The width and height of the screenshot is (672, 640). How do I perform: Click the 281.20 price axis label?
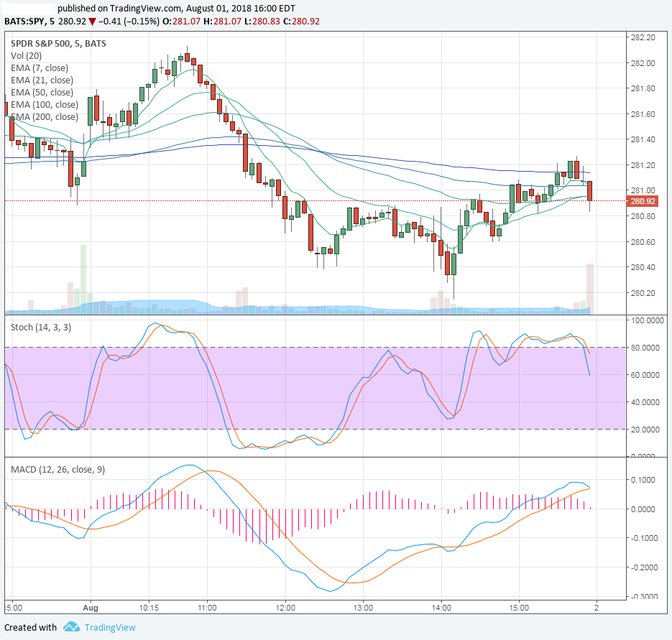point(643,165)
